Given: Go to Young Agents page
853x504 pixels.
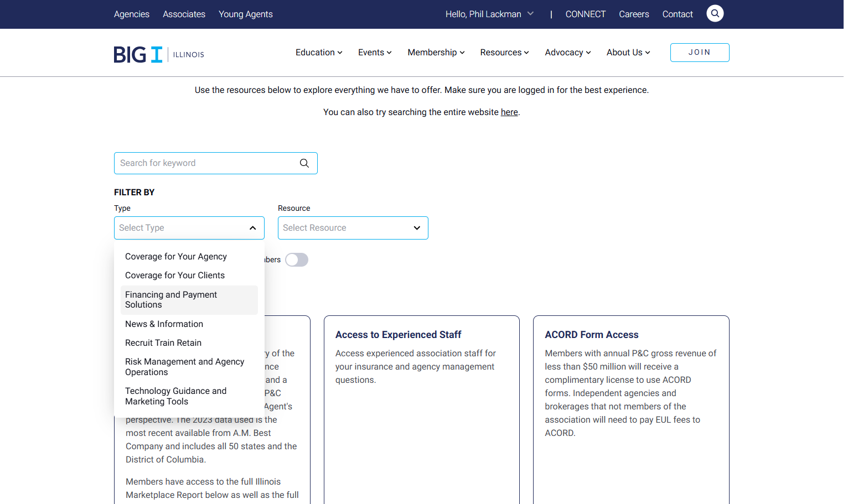Looking at the screenshot, I should tap(246, 14).
